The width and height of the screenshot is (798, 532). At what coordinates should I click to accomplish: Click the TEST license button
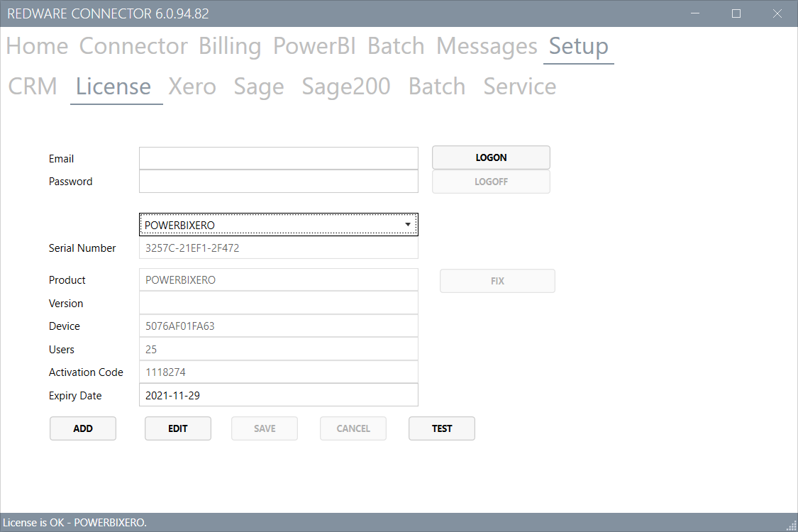click(x=442, y=428)
